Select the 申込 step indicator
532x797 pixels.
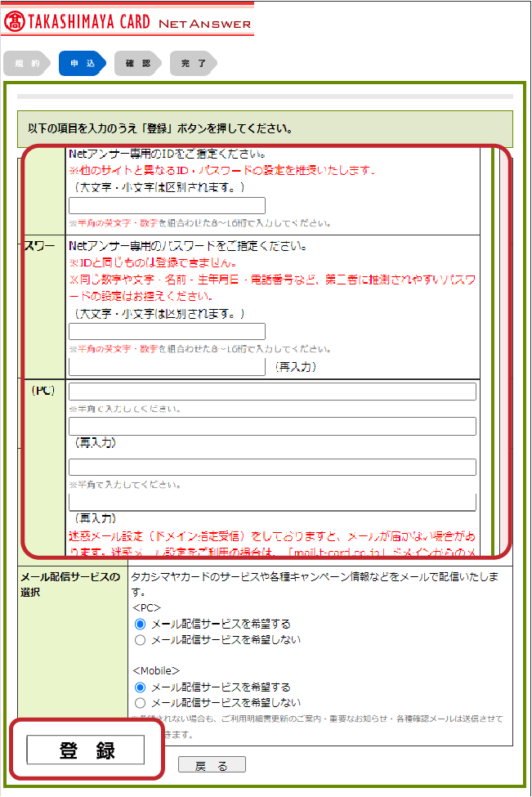click(x=82, y=64)
